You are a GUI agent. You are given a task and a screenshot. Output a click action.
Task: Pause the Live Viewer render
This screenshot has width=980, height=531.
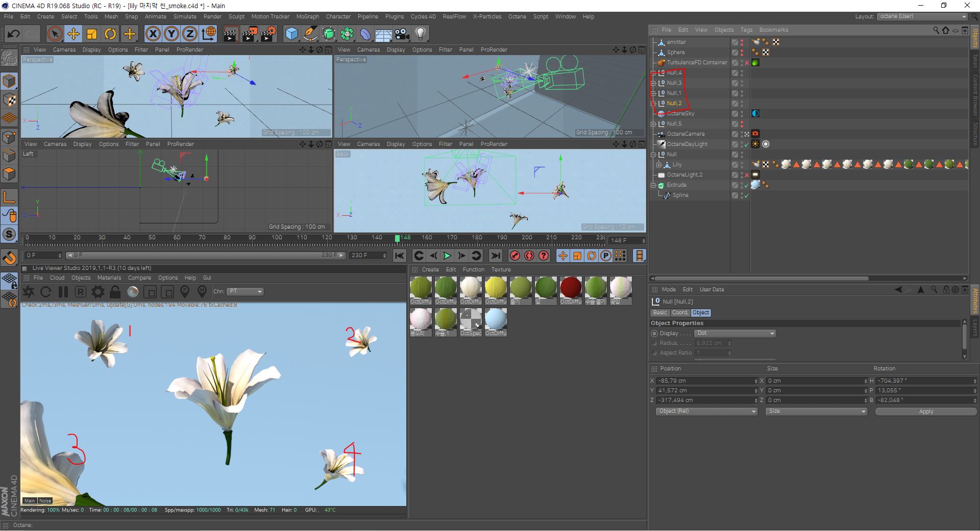pyautogui.click(x=63, y=292)
